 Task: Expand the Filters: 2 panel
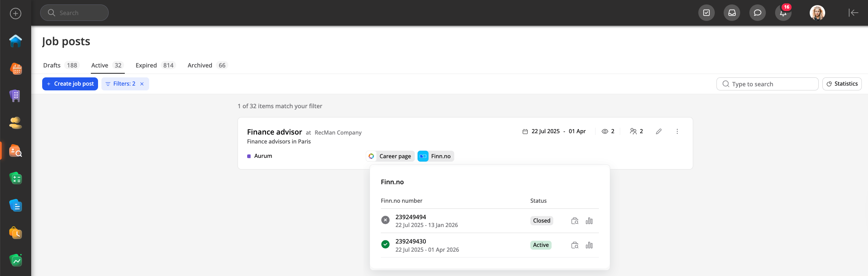click(x=121, y=84)
